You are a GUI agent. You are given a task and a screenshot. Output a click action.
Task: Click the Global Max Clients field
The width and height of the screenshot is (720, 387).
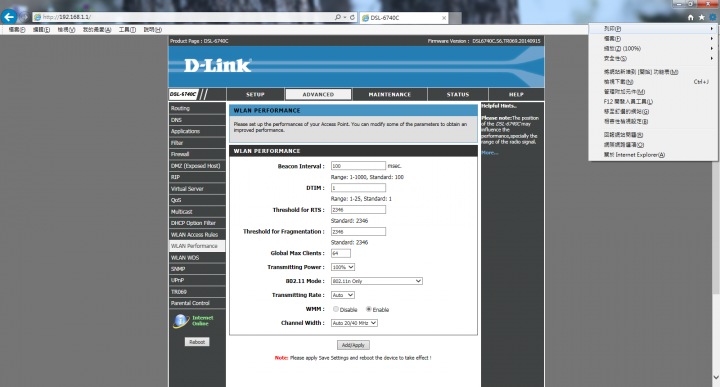(x=341, y=253)
